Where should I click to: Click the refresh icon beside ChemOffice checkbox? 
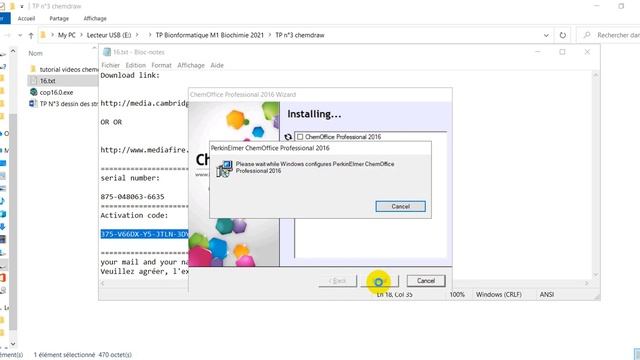(288, 137)
